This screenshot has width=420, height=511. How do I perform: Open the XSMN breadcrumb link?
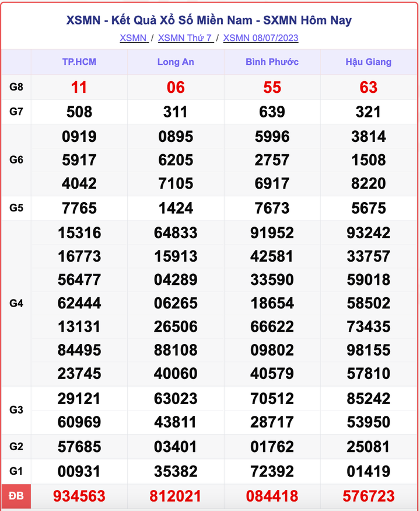coord(133,38)
